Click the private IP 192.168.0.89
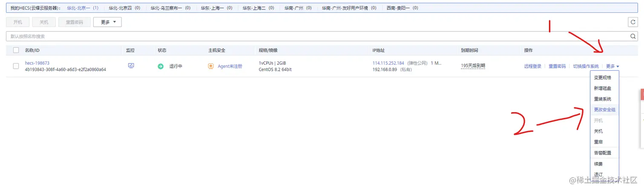This screenshot has height=191, width=644. (385, 69)
